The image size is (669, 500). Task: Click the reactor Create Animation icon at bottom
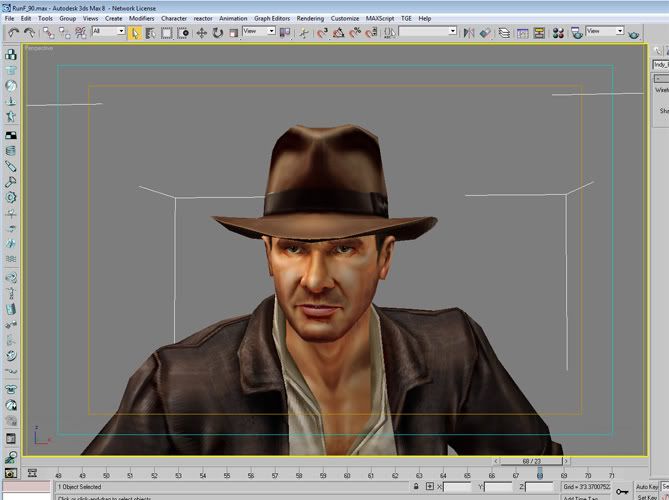point(11,473)
